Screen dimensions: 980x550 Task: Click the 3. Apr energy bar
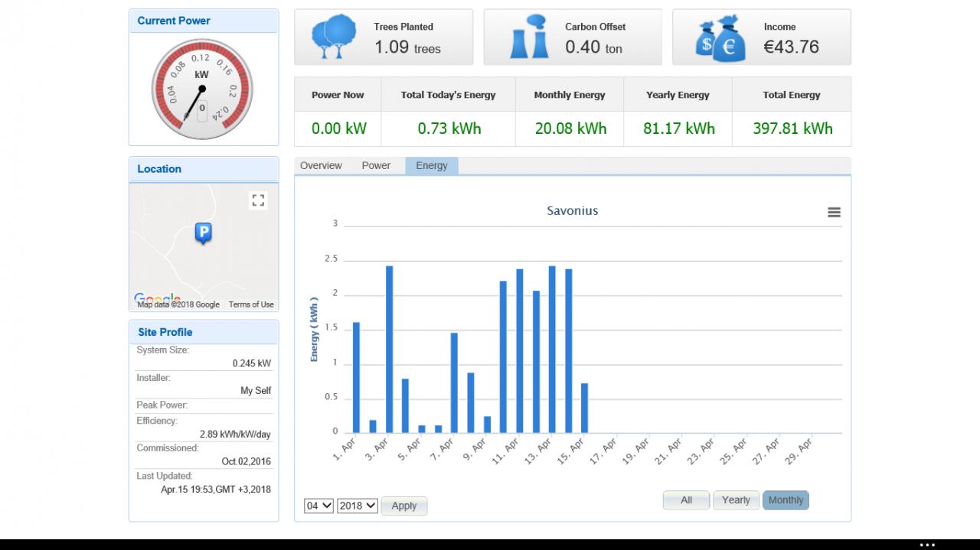(389, 350)
